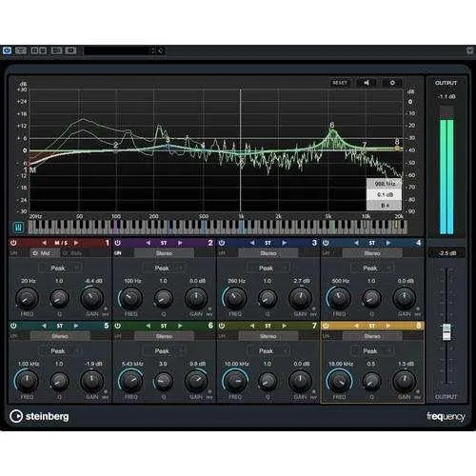Click band 5 right arrow beside ST
The height and width of the screenshot is (476, 476).
point(76,326)
